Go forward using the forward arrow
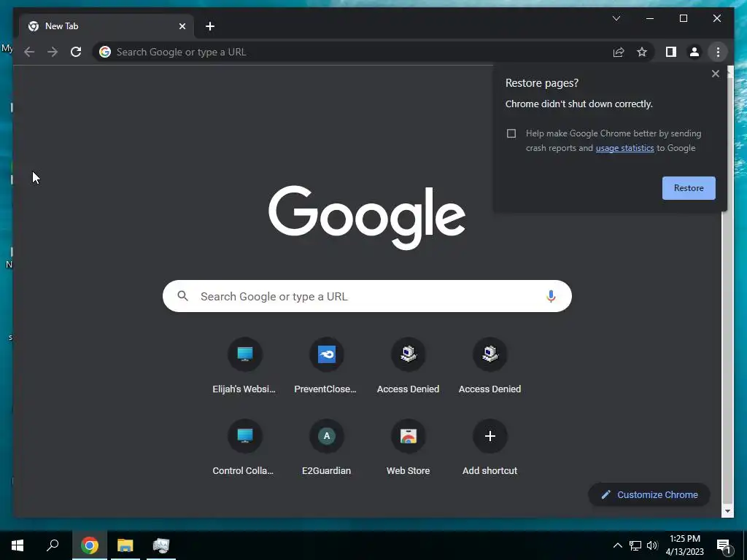Image resolution: width=747 pixels, height=560 pixels. click(53, 52)
